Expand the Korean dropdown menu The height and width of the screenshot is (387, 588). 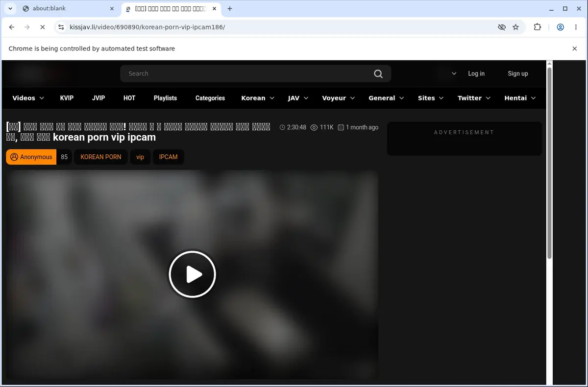point(258,98)
